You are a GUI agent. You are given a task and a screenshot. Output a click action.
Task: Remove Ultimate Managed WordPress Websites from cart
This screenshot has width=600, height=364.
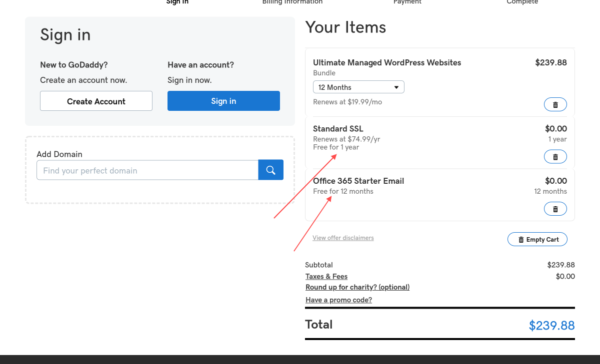point(555,104)
